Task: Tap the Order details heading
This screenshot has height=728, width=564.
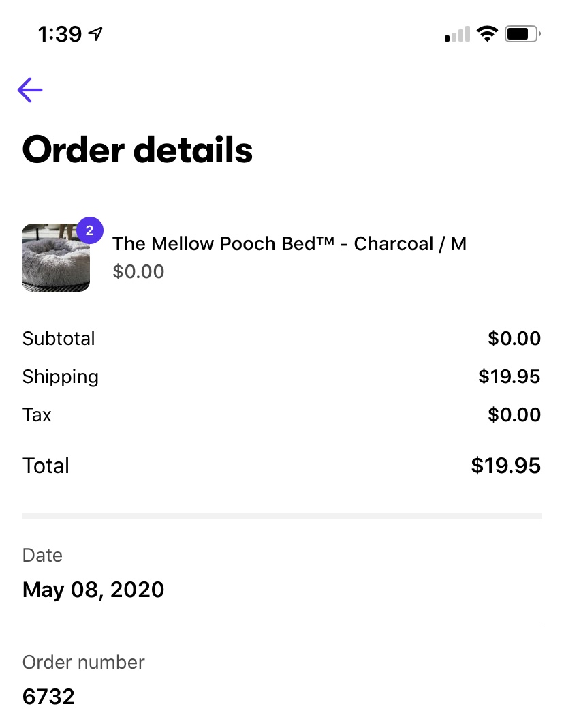Action: tap(138, 149)
